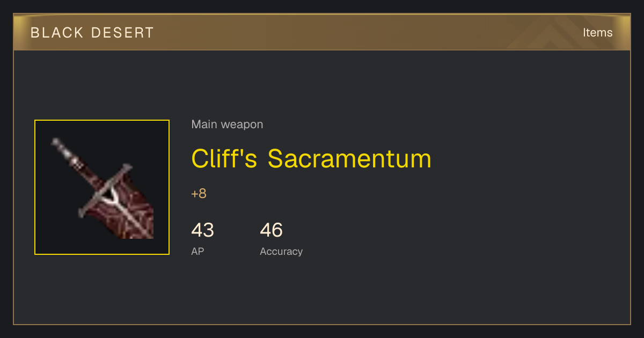This screenshot has height=338, width=644.
Task: Select the Cliff's Sacramentum item name
Action: click(x=311, y=159)
